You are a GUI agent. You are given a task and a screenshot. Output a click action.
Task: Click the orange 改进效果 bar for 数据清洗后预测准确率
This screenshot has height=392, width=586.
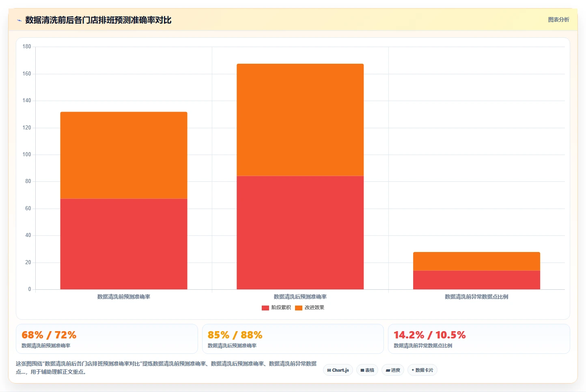tap(300, 120)
